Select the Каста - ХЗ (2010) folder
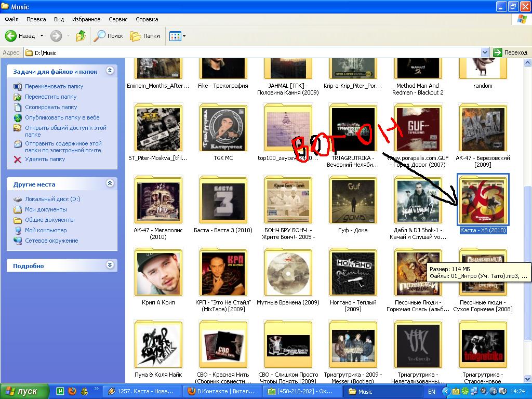The height and width of the screenshot is (399, 532). click(x=483, y=200)
